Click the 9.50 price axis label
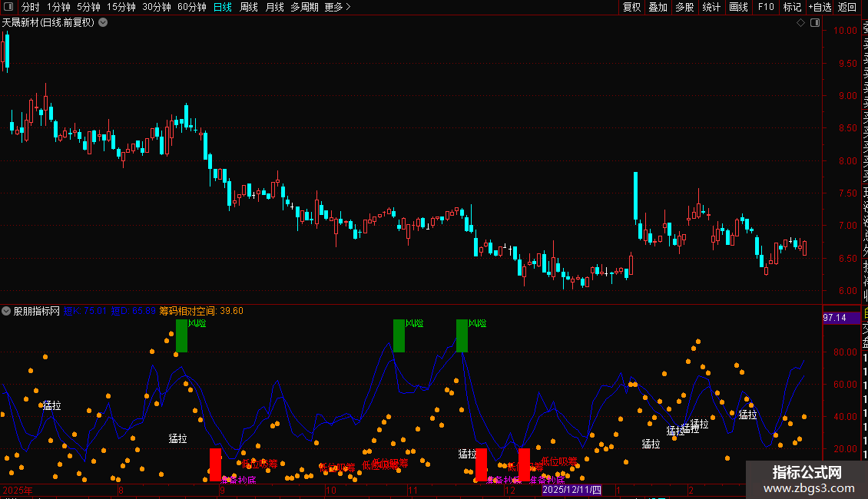This screenshot has width=868, height=499. [847, 63]
